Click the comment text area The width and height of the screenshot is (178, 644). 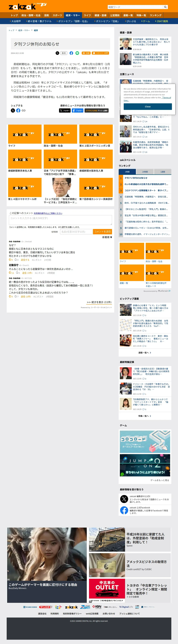[x=60, y=220]
